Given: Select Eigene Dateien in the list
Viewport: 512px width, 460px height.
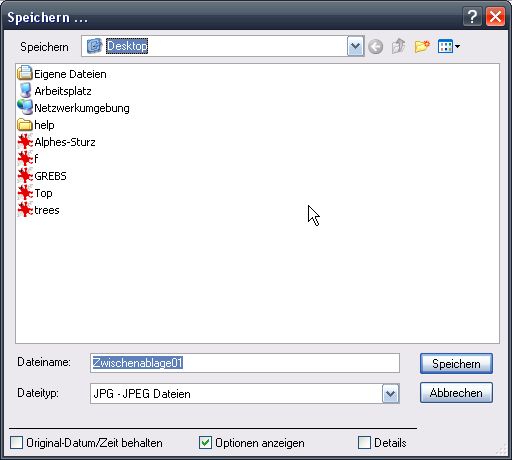Looking at the screenshot, I should coord(62,74).
